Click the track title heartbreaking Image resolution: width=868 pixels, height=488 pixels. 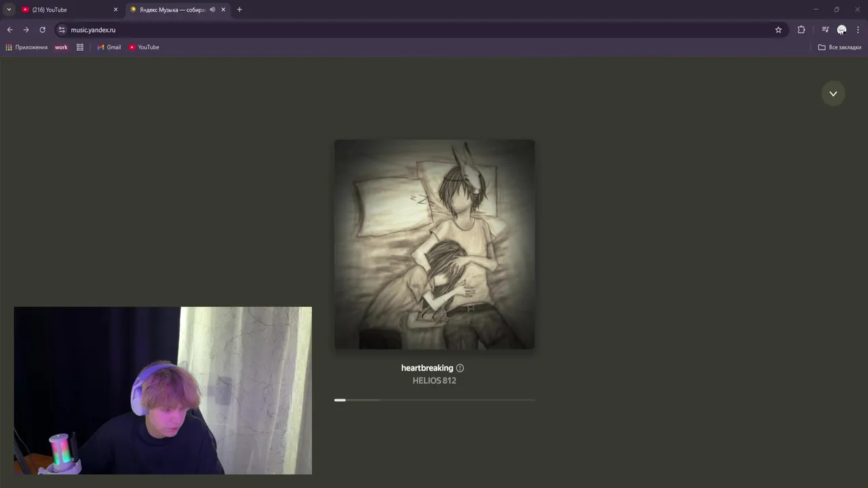(427, 368)
